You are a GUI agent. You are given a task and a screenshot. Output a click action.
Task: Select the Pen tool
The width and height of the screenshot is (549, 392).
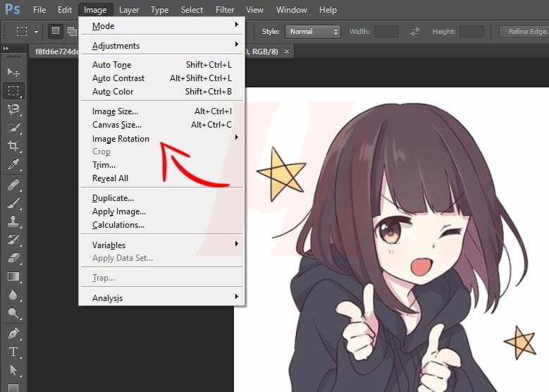[x=13, y=333]
